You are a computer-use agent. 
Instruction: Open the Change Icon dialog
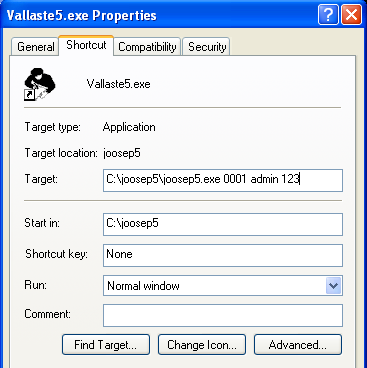pyautogui.click(x=202, y=345)
